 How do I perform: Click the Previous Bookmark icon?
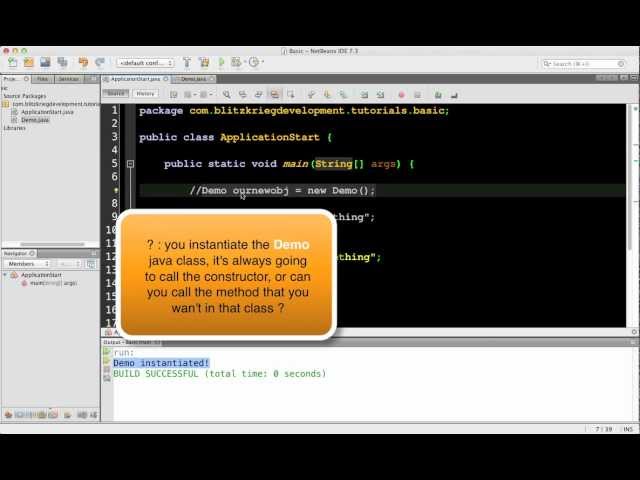[x=311, y=95]
